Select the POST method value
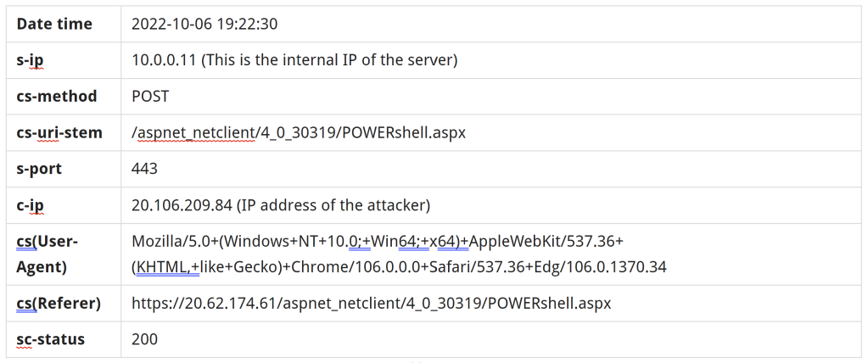 [150, 97]
